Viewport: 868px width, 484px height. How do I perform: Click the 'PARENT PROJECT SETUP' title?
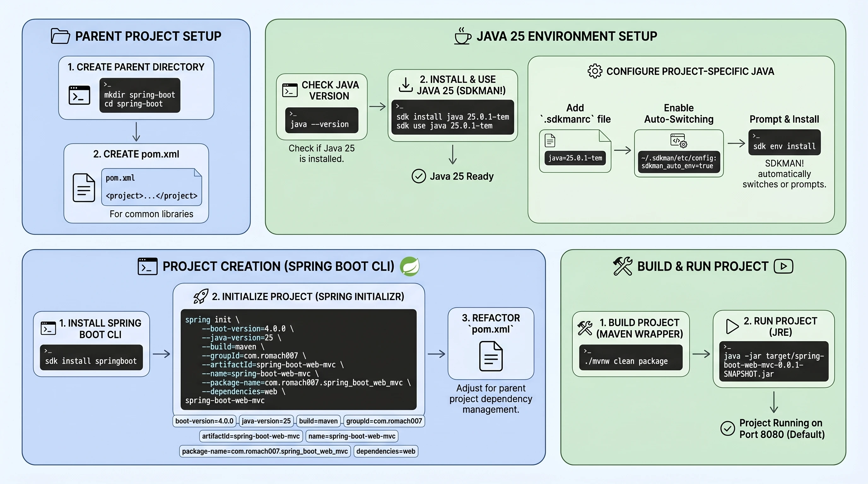(148, 36)
